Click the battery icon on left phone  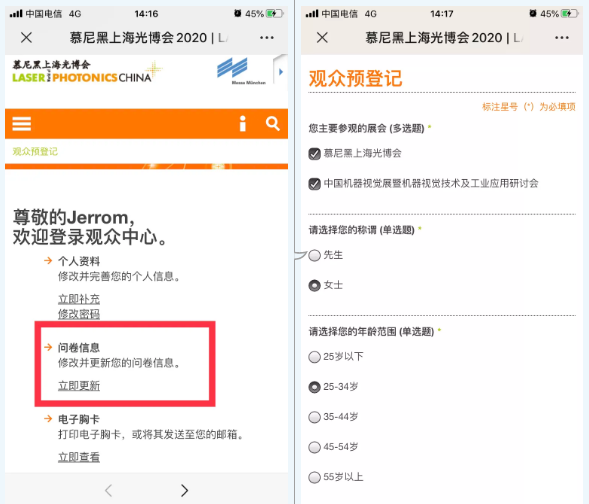pos(275,14)
